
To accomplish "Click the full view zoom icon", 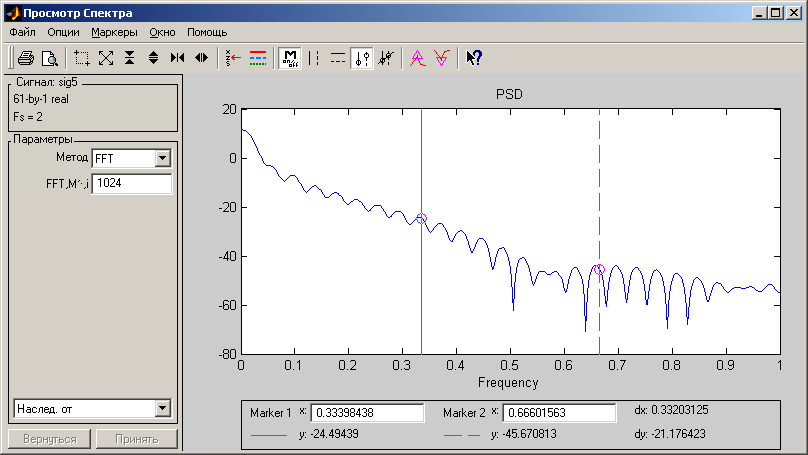I will point(106,58).
